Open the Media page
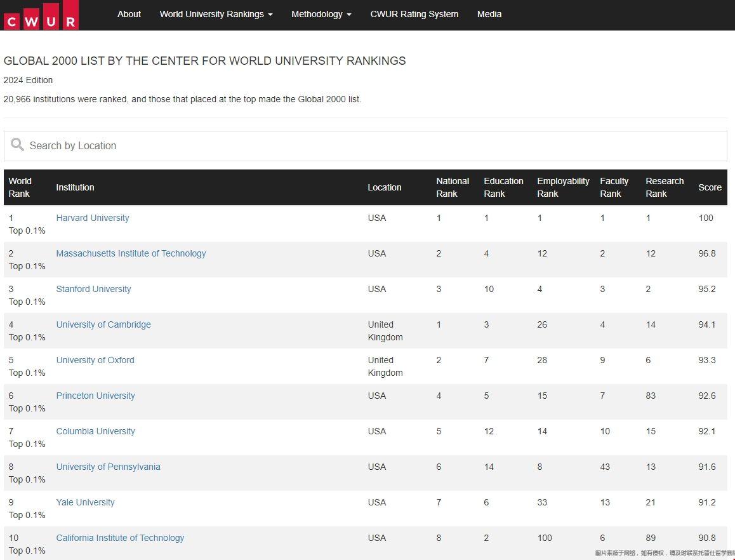 tap(489, 14)
